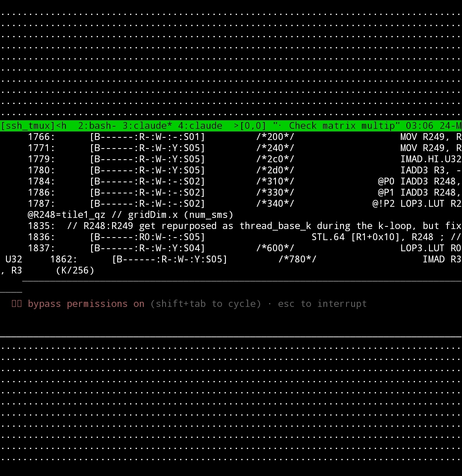This screenshot has width=462, height=476.
Task: Click the (K/256) annotation
Action: [75, 271]
